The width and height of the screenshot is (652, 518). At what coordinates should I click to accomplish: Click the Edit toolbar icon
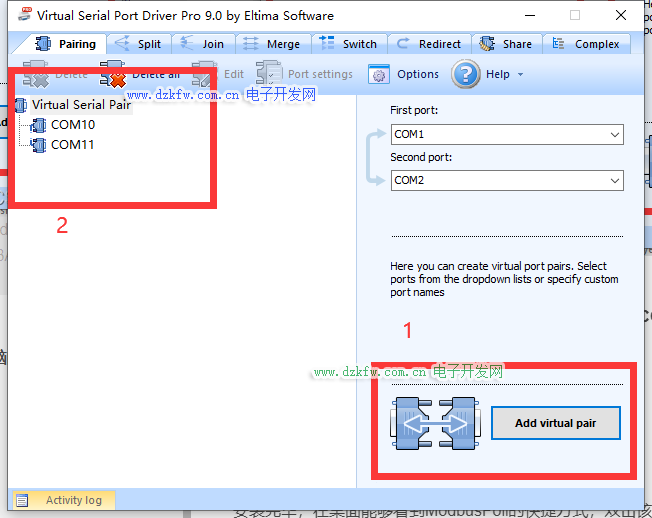pyautogui.click(x=204, y=74)
